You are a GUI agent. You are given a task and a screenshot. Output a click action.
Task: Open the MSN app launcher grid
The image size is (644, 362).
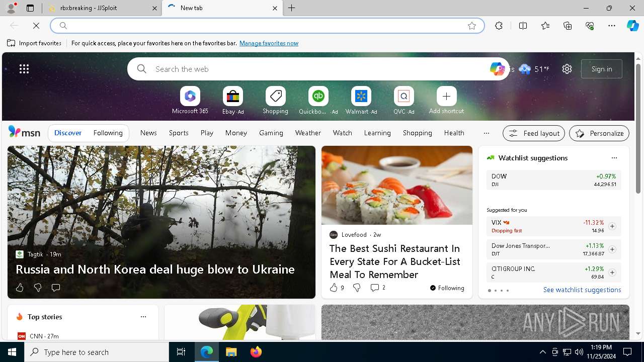point(24,69)
